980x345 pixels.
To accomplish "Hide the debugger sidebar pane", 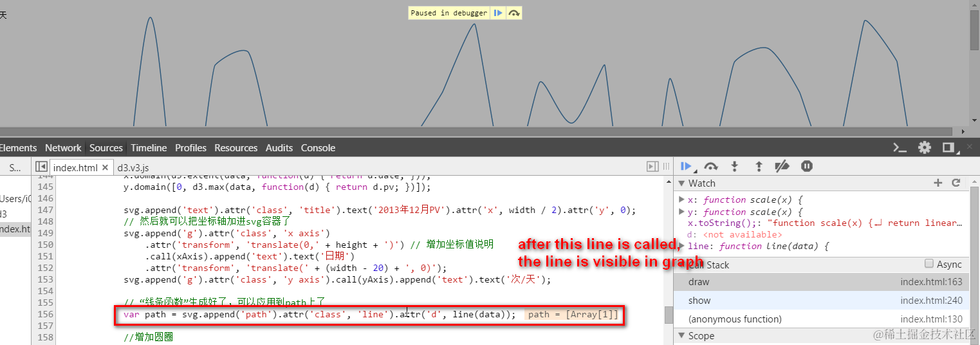I will point(652,167).
